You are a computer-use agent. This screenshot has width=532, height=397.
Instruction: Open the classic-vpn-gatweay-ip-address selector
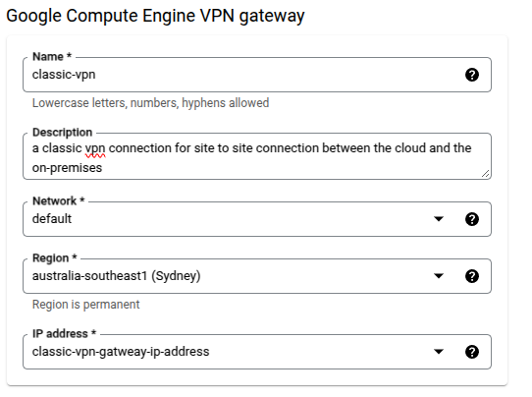click(x=257, y=352)
